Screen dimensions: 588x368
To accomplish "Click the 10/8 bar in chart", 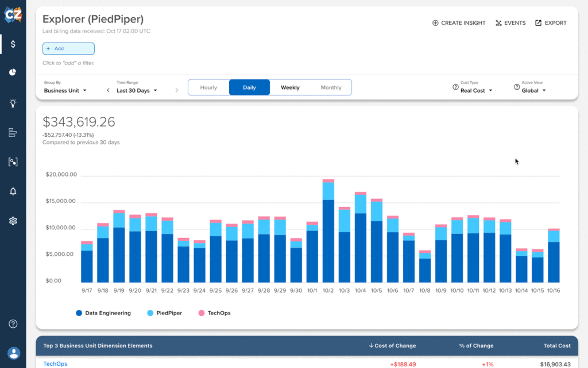I will [x=425, y=267].
